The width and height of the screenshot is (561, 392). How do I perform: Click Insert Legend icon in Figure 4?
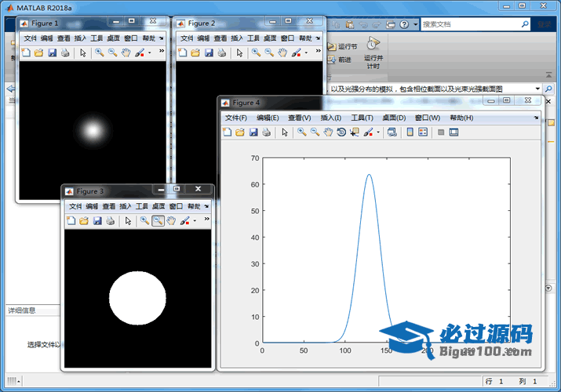coord(423,132)
